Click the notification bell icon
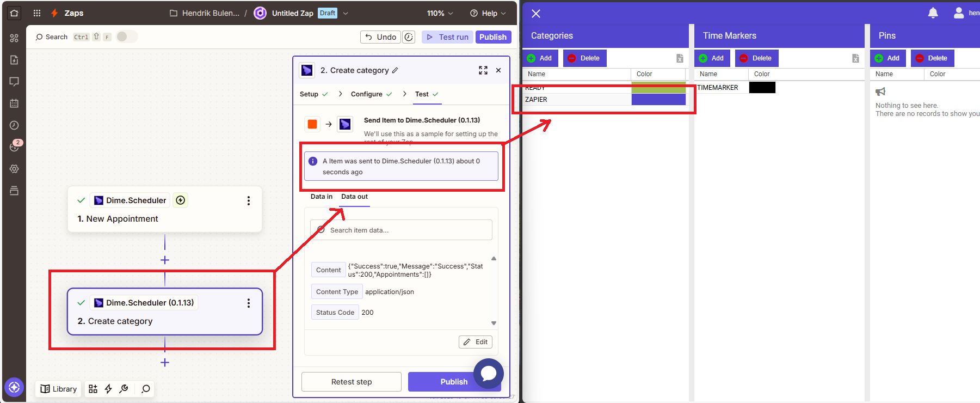This screenshot has width=980, height=403. [x=933, y=13]
